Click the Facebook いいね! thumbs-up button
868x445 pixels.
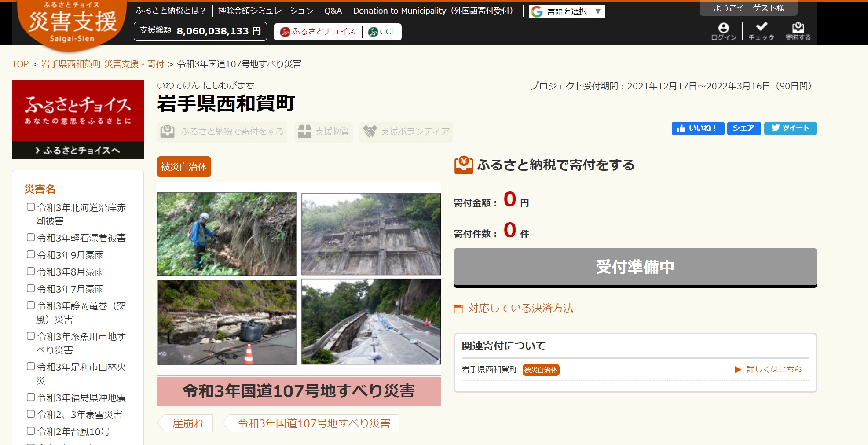[697, 128]
